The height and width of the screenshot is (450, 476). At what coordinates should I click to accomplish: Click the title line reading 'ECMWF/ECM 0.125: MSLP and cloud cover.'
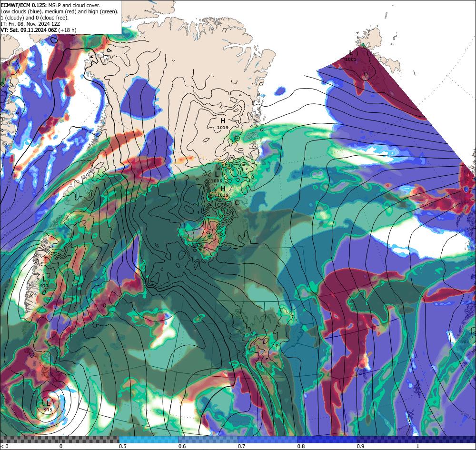click(50, 5)
